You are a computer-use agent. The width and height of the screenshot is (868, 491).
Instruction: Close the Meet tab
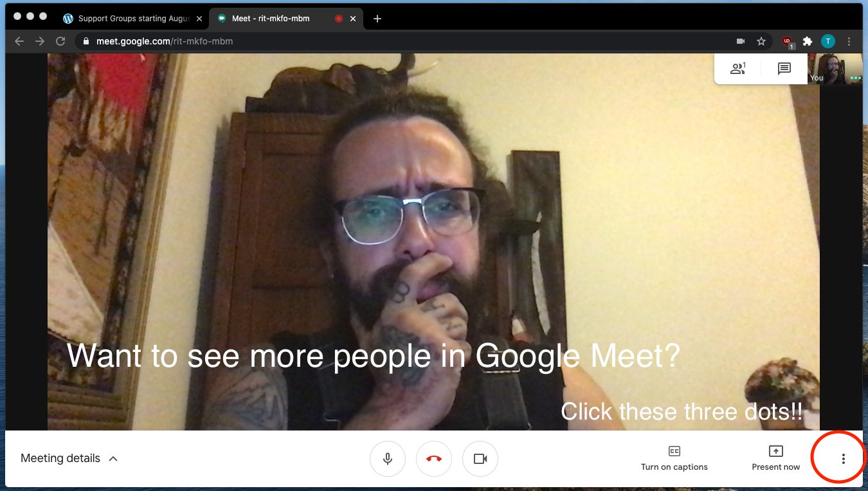coord(353,19)
